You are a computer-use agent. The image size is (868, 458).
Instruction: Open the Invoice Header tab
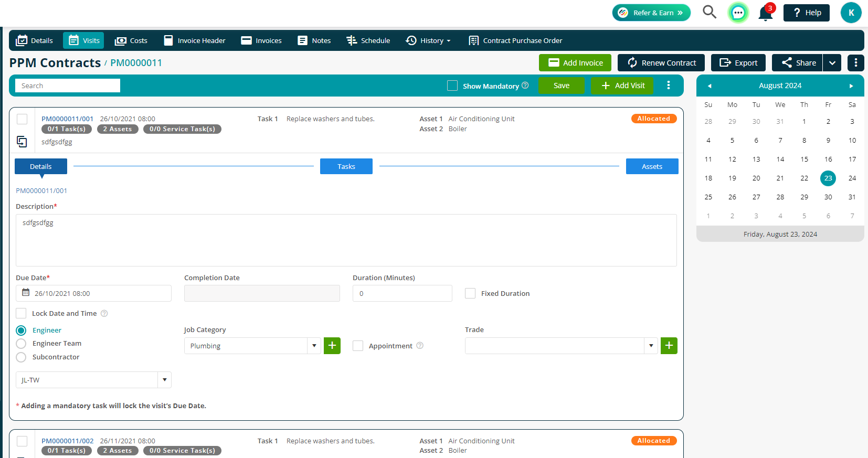(195, 40)
